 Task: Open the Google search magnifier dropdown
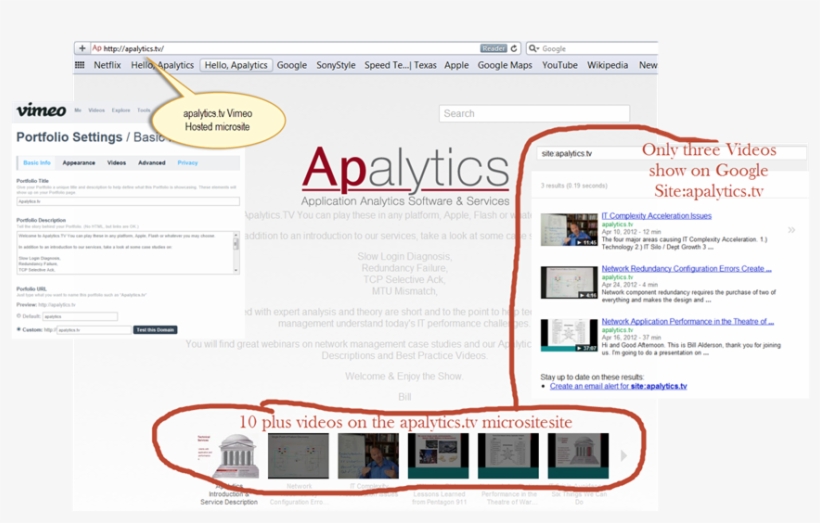pyautogui.click(x=533, y=49)
